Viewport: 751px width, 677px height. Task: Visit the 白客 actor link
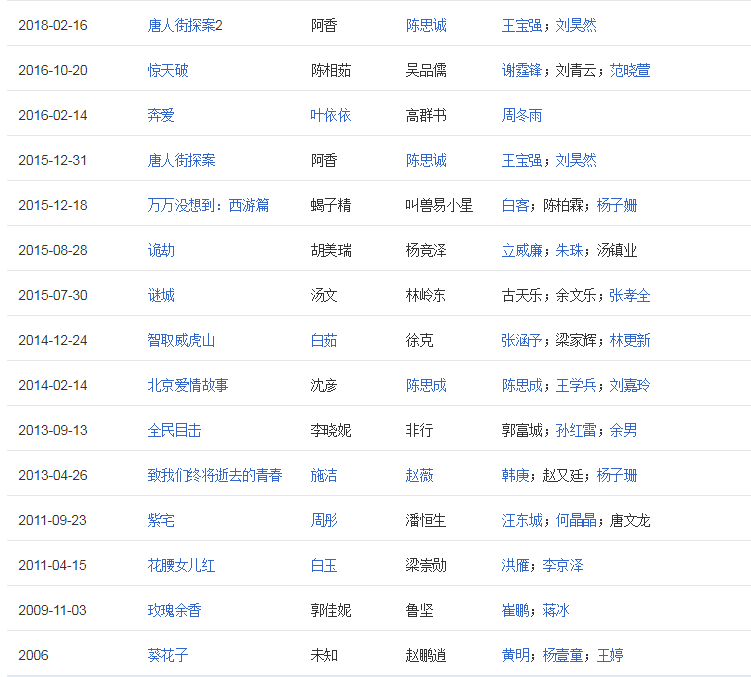point(515,206)
